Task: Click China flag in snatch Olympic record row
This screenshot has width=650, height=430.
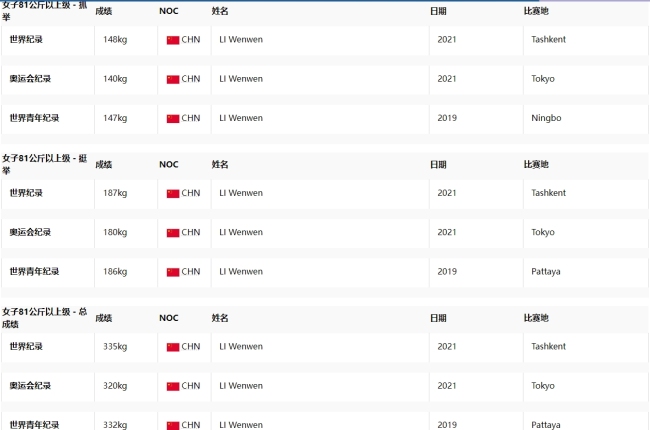Action: [173, 79]
